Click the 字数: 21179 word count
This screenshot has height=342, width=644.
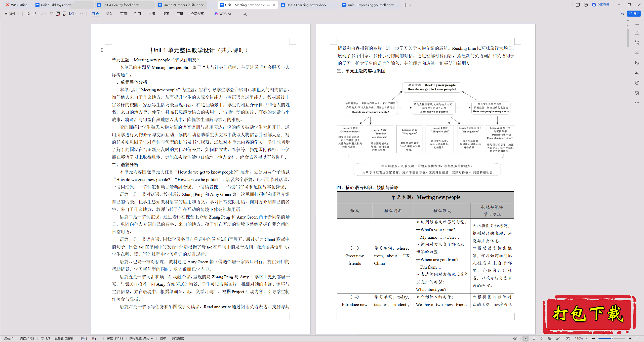point(115,338)
